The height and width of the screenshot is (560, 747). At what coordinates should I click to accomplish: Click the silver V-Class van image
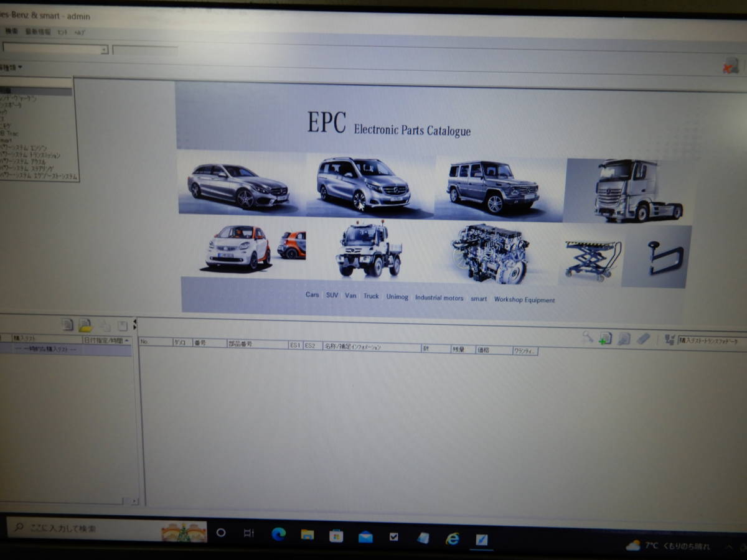(364, 184)
